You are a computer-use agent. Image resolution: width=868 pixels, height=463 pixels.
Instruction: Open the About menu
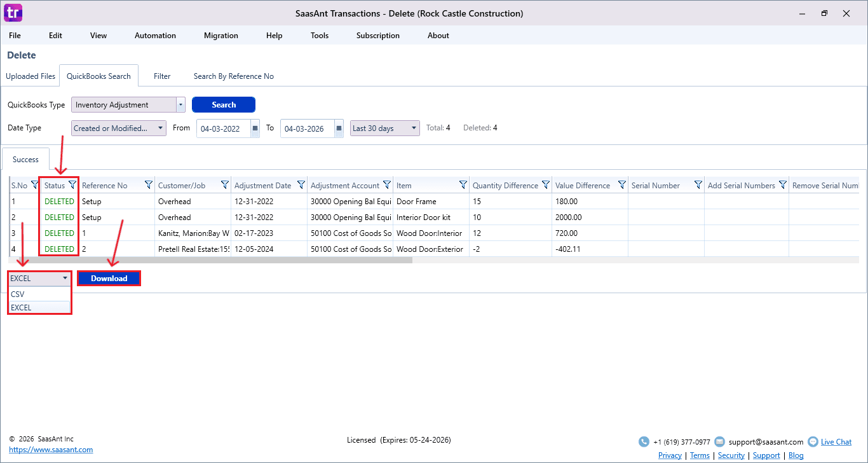tap(438, 36)
